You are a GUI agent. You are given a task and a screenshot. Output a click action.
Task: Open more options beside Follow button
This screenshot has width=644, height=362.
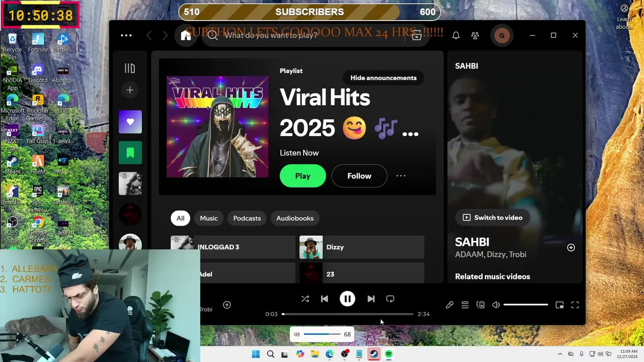pos(401,176)
